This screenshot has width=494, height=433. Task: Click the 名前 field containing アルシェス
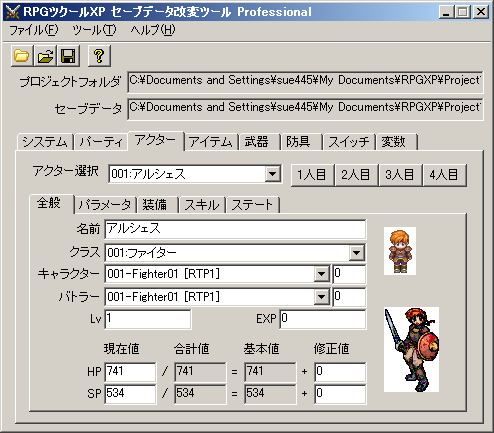235,229
